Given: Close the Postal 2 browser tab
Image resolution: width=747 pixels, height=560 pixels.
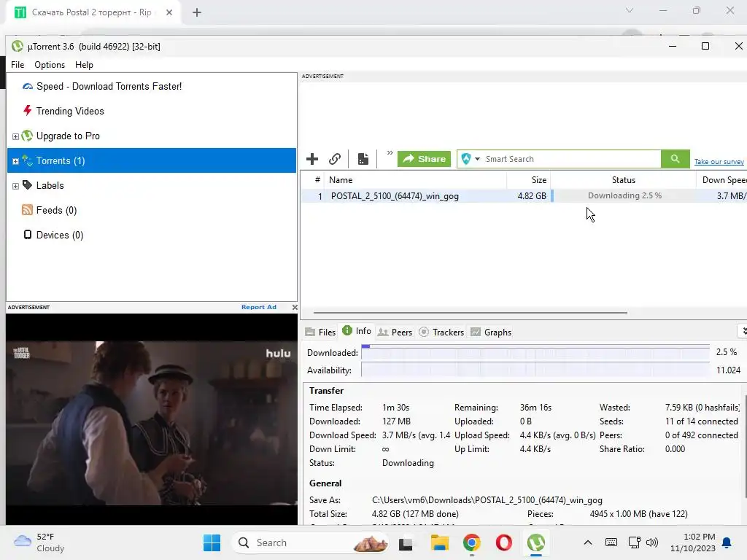Looking at the screenshot, I should tap(169, 12).
